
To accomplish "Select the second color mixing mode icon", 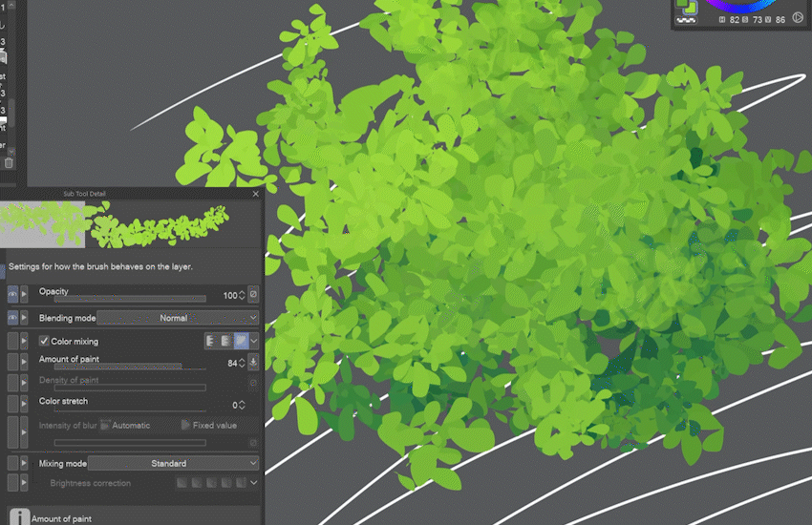I will pyautogui.click(x=225, y=341).
